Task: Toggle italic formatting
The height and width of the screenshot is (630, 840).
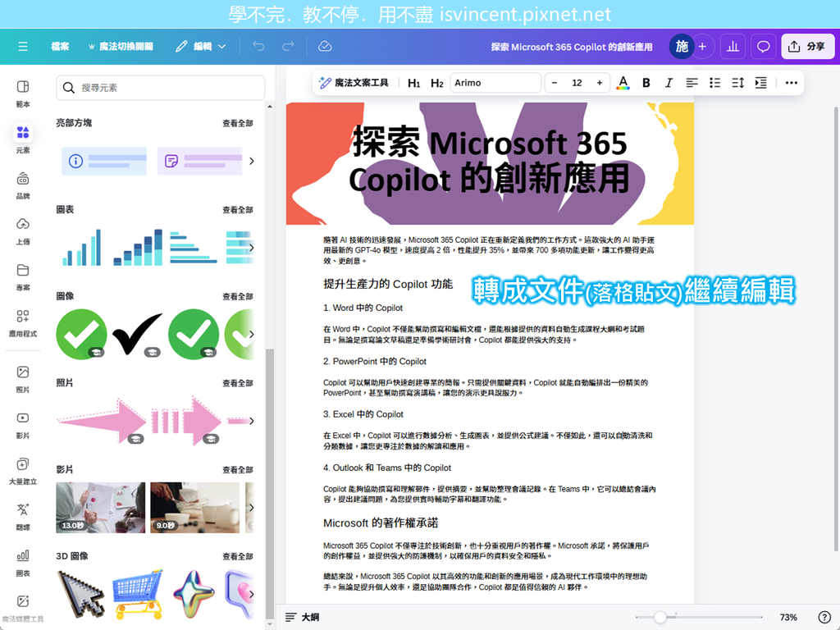Action: click(669, 83)
